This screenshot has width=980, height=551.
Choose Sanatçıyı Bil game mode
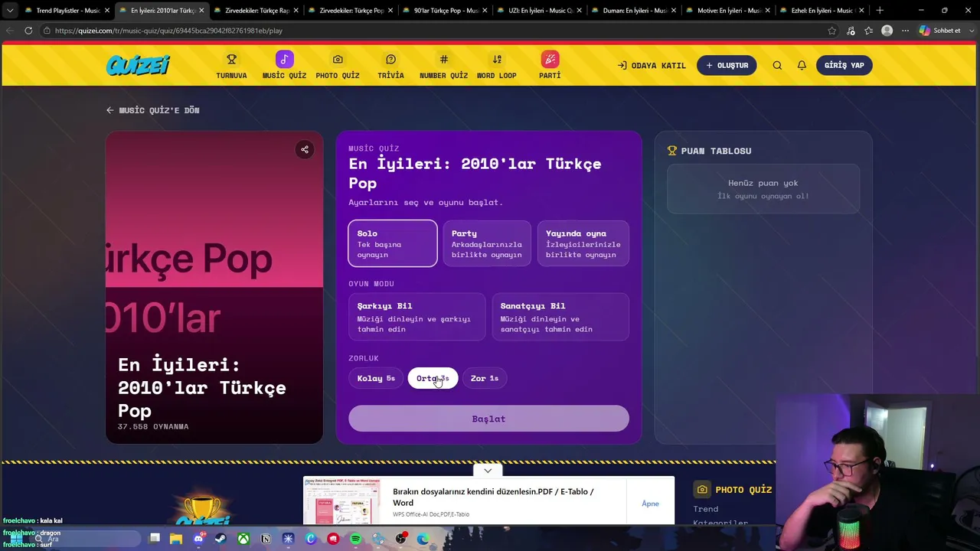point(560,317)
